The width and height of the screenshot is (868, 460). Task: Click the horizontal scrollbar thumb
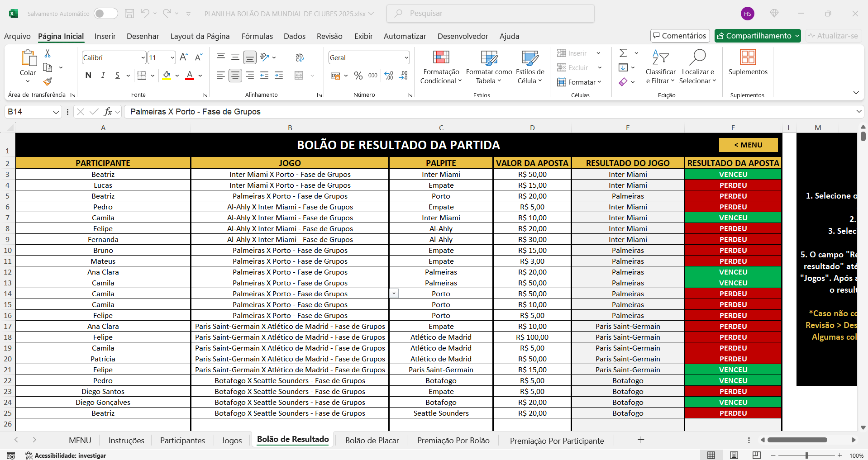point(797,440)
